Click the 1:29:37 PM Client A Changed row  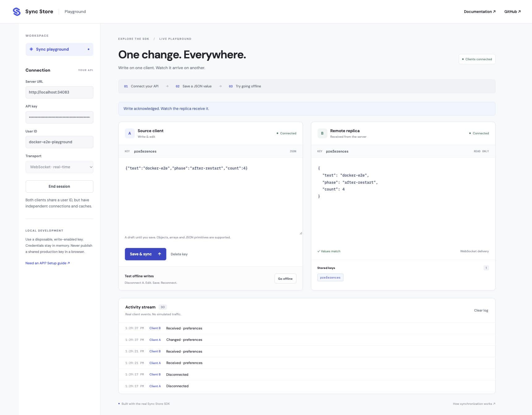click(x=307, y=340)
